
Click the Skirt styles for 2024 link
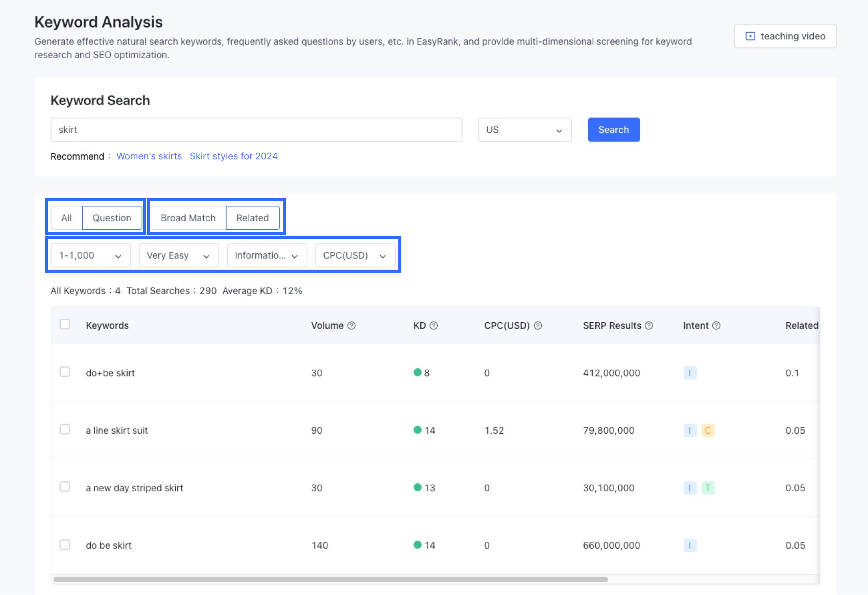pos(234,156)
